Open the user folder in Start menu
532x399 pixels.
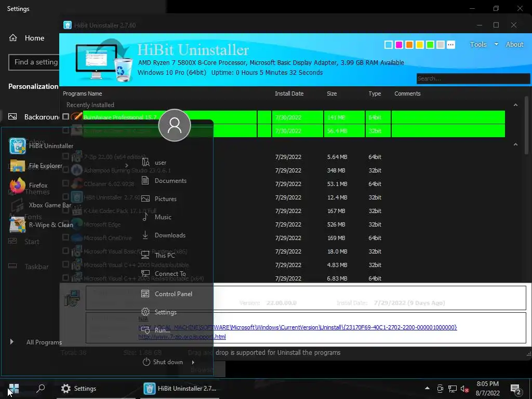154,163
